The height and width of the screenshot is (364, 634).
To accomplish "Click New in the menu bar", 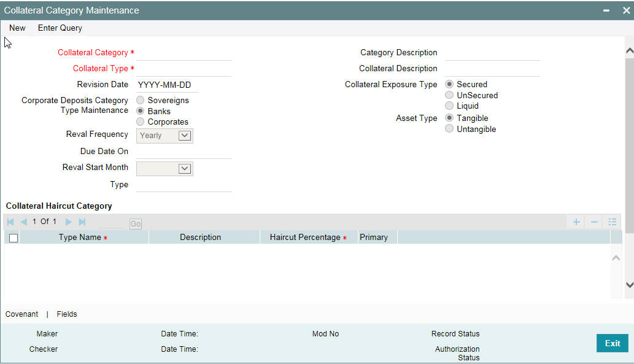I will (x=17, y=28).
